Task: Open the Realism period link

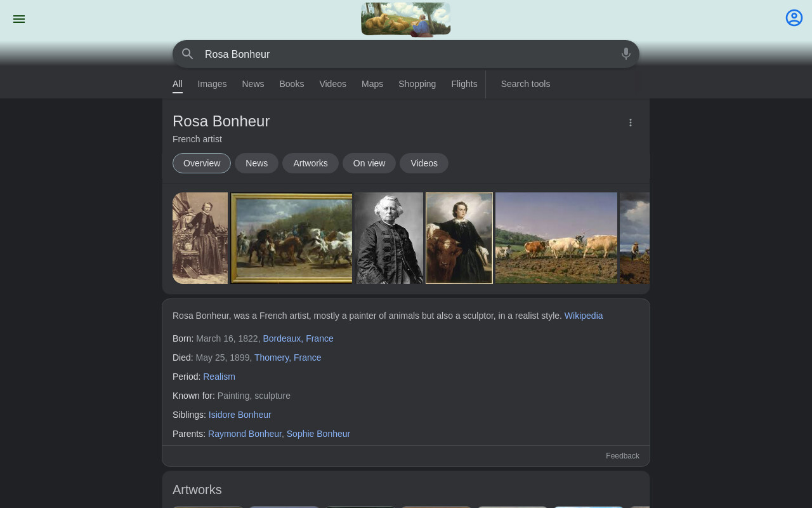Action: tap(219, 377)
